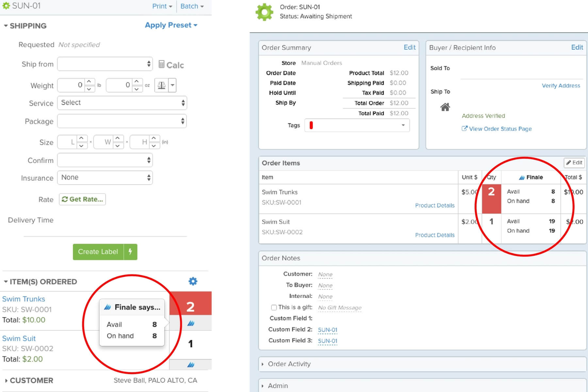Click the Finale icon under Swim Suit quantity
The height and width of the screenshot is (392, 588).
[x=191, y=365]
